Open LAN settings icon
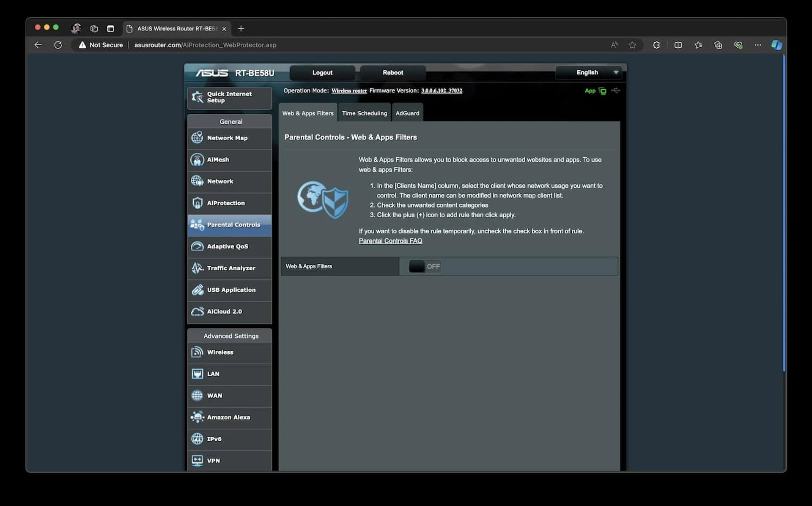The width and height of the screenshot is (812, 506). (197, 374)
